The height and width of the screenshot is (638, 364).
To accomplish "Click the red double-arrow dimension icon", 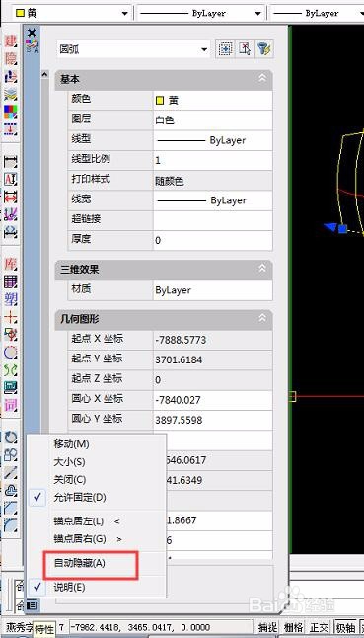I will coord(11,197).
